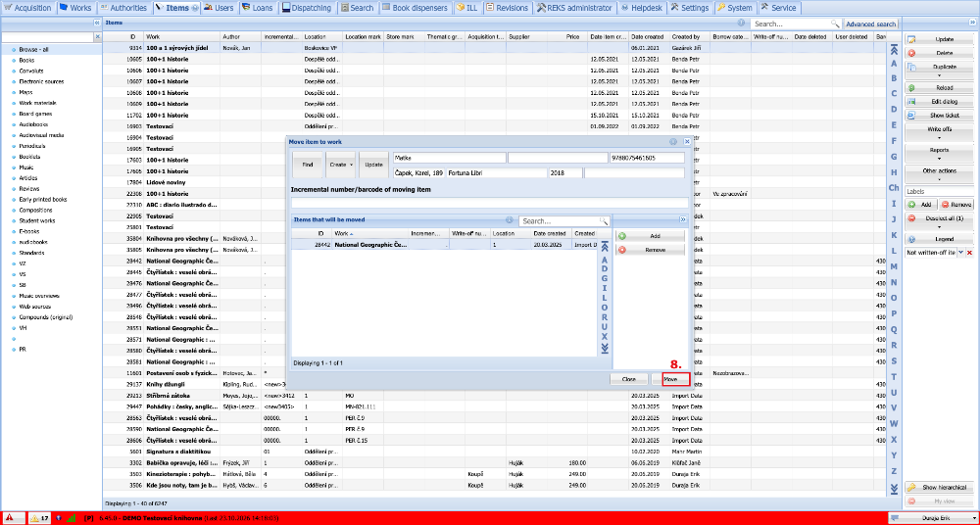Clear the Not written-off filter with red X
Screen dimensions: 980x525
[x=970, y=252]
